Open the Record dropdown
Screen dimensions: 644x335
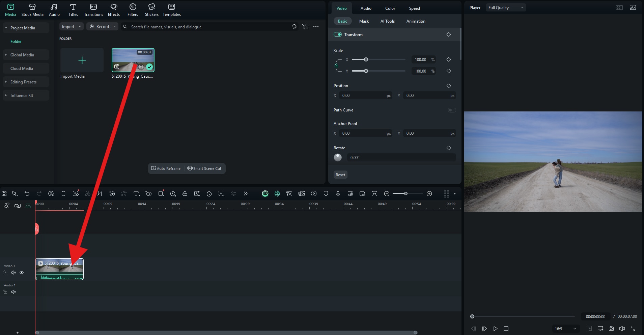(103, 27)
